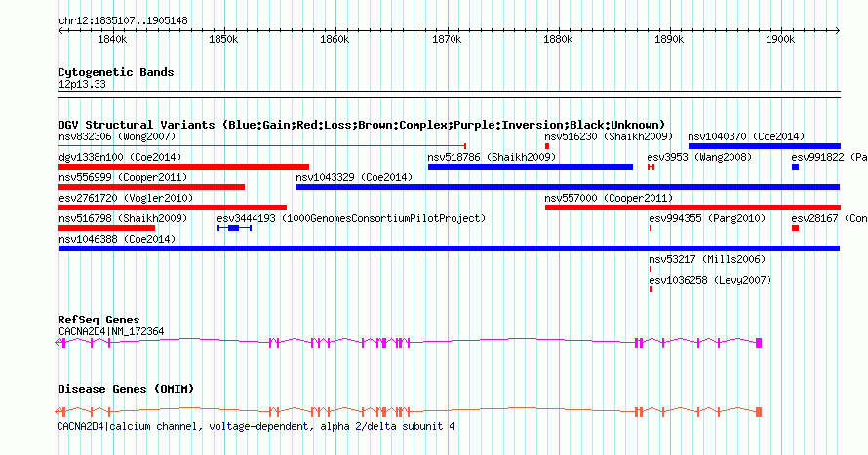Click the esv2761720 (Vogler2010) loss bar
This screenshot has height=455, width=868.
[x=173, y=208]
